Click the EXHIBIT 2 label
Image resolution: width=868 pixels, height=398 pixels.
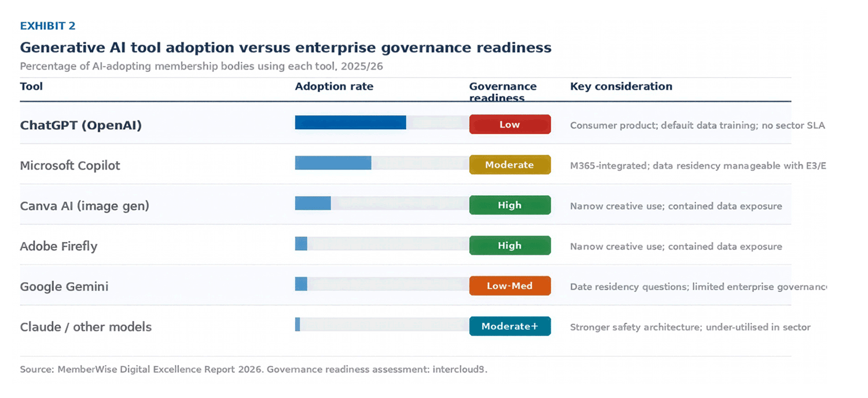point(47,26)
